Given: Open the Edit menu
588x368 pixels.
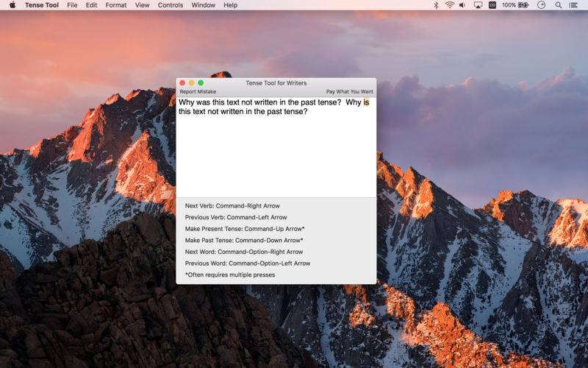Looking at the screenshot, I should pos(91,5).
